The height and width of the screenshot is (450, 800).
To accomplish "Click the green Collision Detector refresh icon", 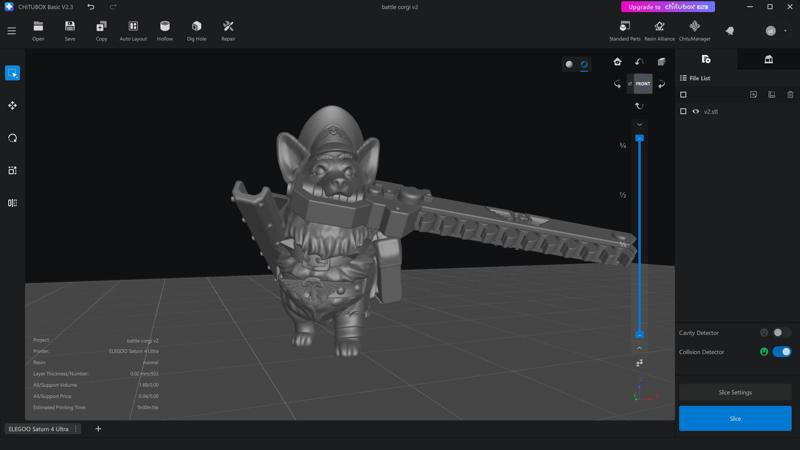I will pyautogui.click(x=764, y=352).
